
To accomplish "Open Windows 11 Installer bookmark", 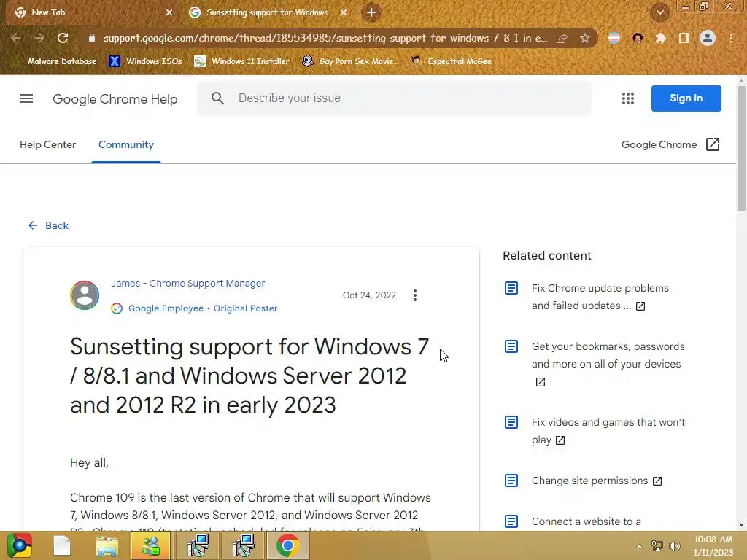I will coord(242,61).
